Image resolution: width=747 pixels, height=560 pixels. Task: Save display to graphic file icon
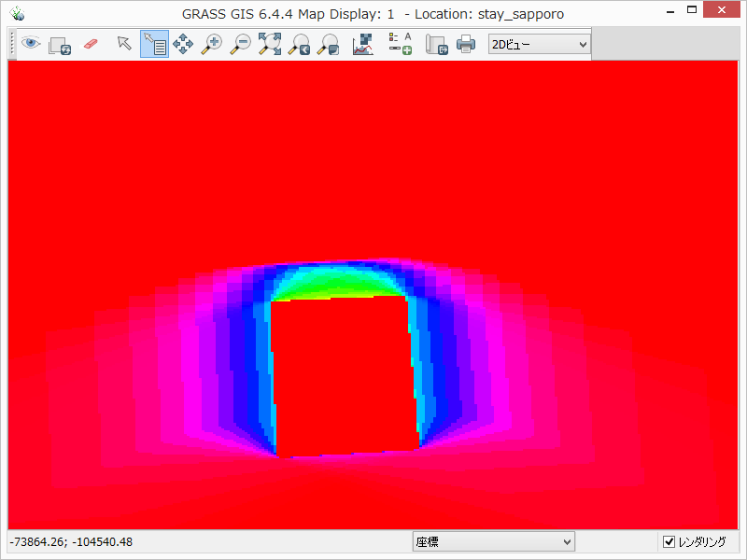(x=437, y=44)
